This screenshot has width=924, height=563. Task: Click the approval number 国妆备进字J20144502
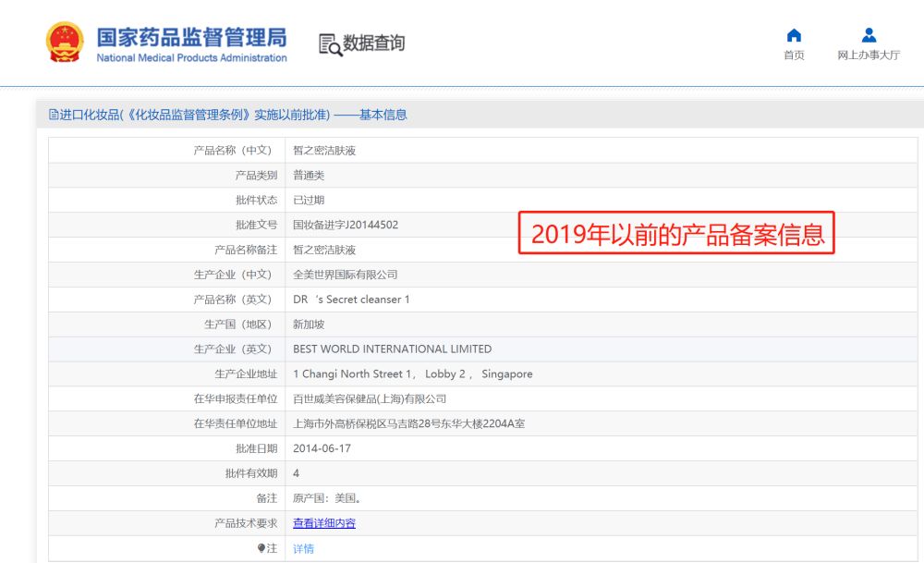(x=346, y=225)
